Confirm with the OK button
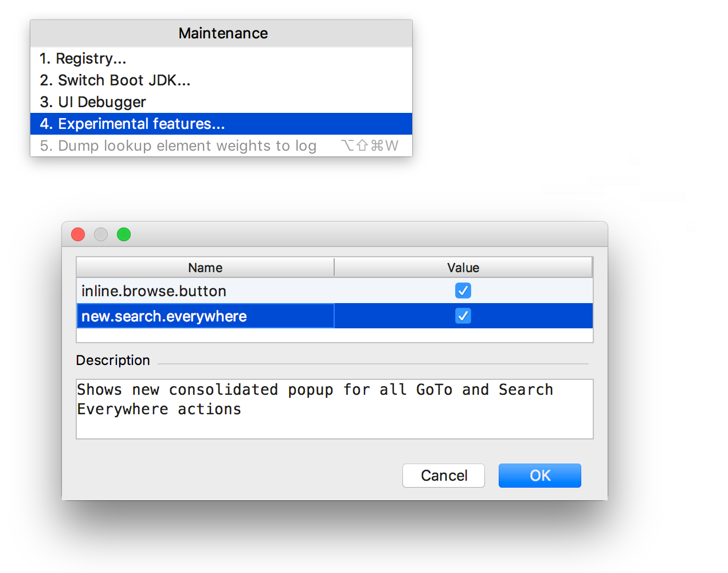The height and width of the screenshot is (573, 728). [x=540, y=476]
